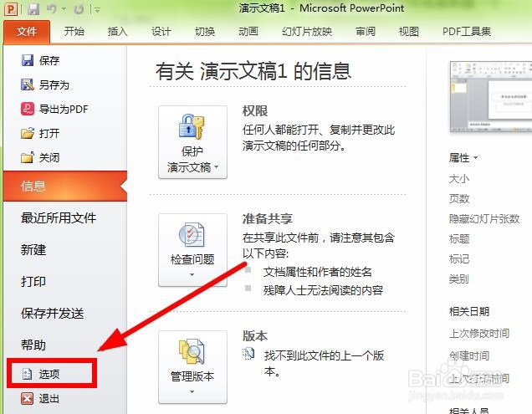Click the 页数 property label
The image size is (532, 414).
[x=458, y=198]
